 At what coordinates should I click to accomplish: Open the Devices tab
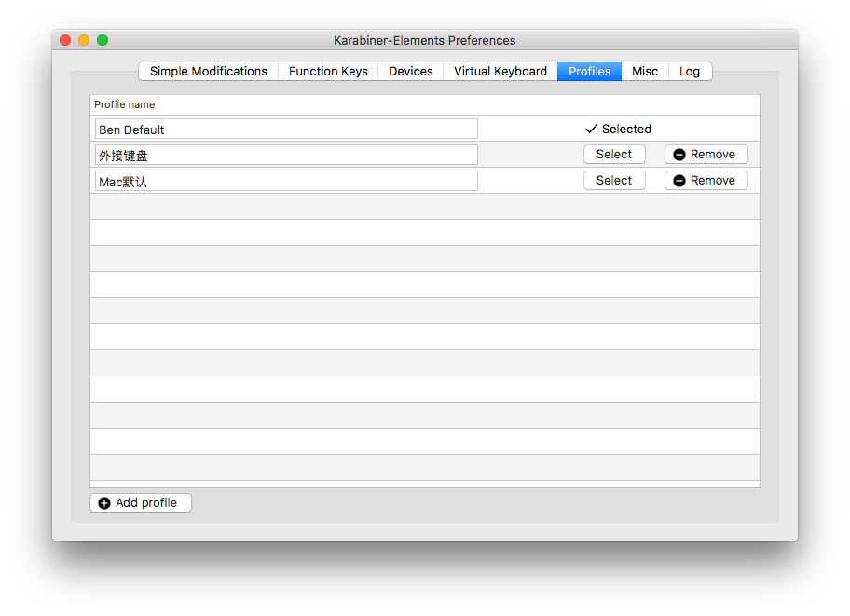410,72
